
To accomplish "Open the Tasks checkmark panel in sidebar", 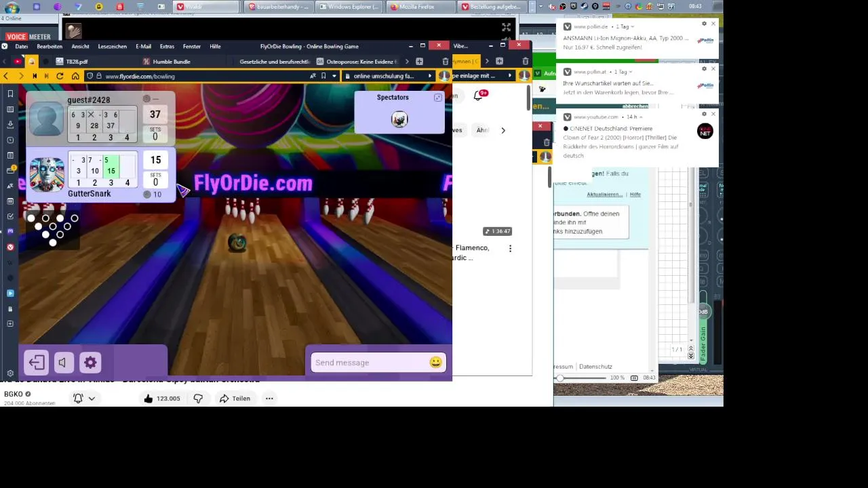I will 10,216.
